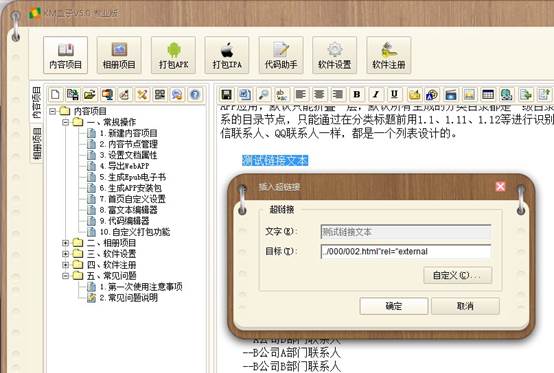The image size is (554, 373).
Task: Click the monitor preview icon in tree toolbar
Action: pos(107,95)
